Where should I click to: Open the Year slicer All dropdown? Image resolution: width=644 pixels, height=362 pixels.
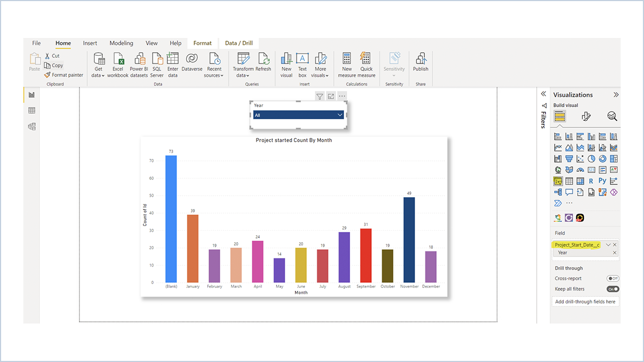(340, 115)
